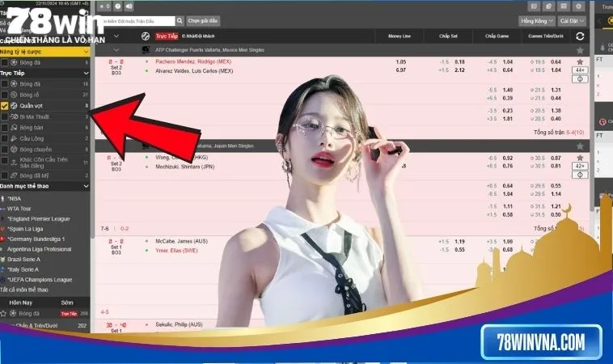This screenshot has height=364, width=613.
Task: Click the search magnifier icon
Action: (180, 21)
